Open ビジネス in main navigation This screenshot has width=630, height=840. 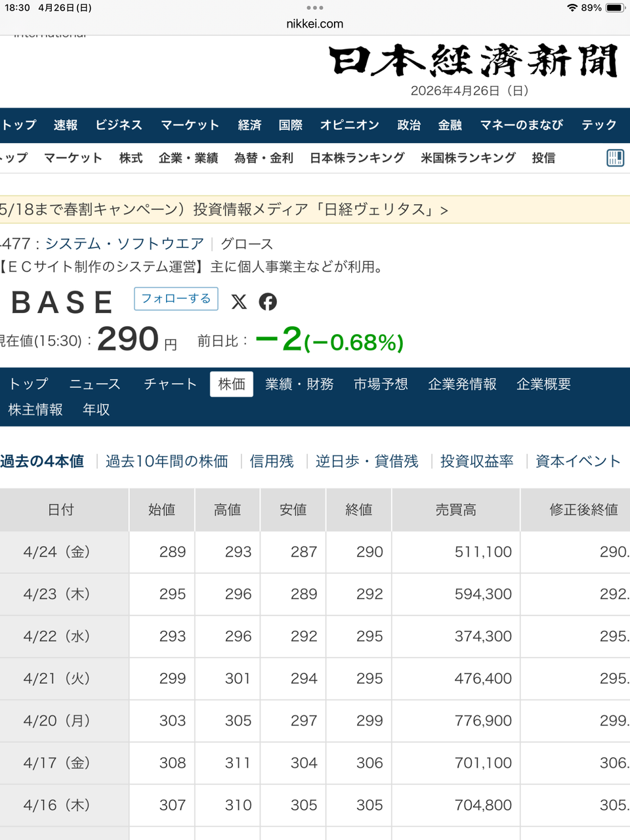(x=118, y=125)
